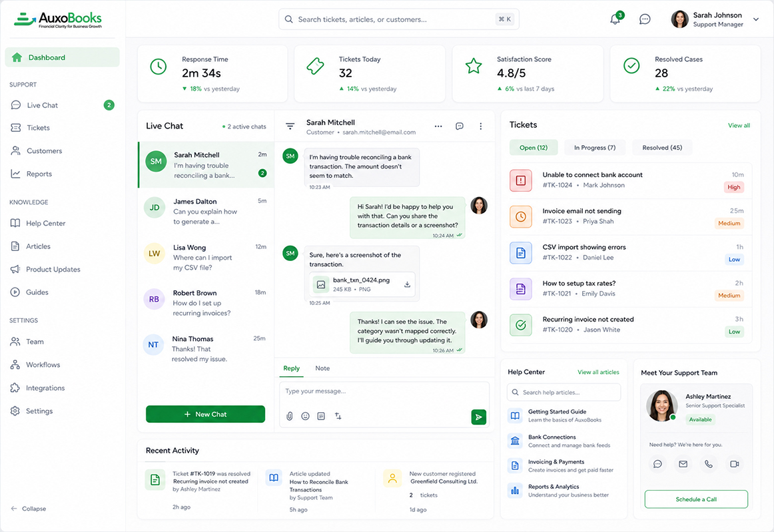
Task: Open Tickets in sidebar
Action: (x=62, y=128)
